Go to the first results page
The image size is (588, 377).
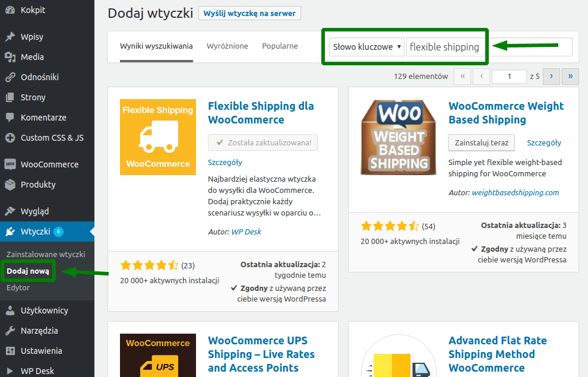(x=462, y=77)
